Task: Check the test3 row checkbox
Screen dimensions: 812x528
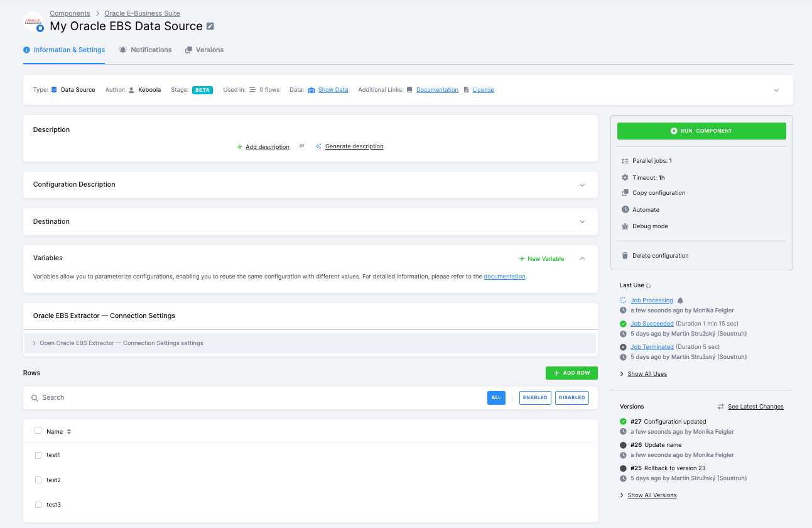Action: pos(38,505)
